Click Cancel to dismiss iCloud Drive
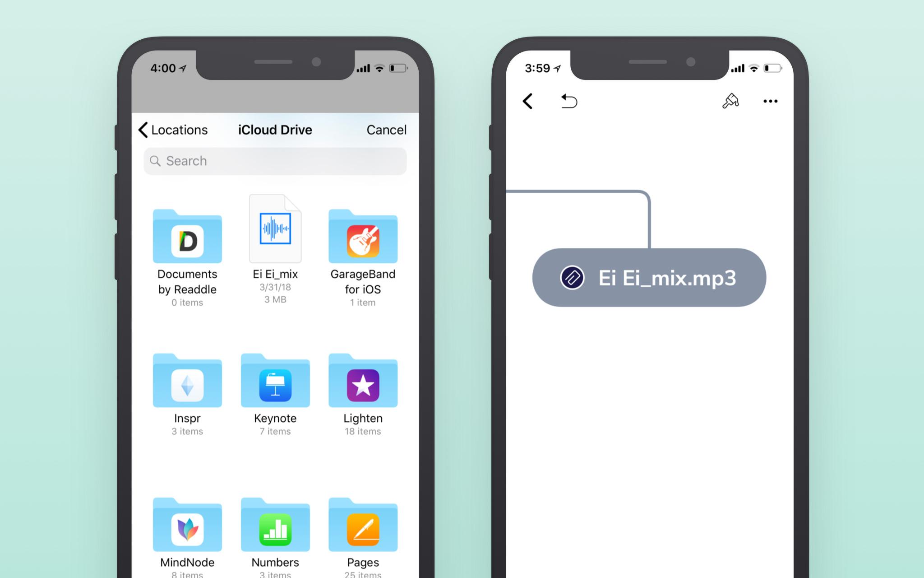This screenshot has width=924, height=578. click(387, 130)
